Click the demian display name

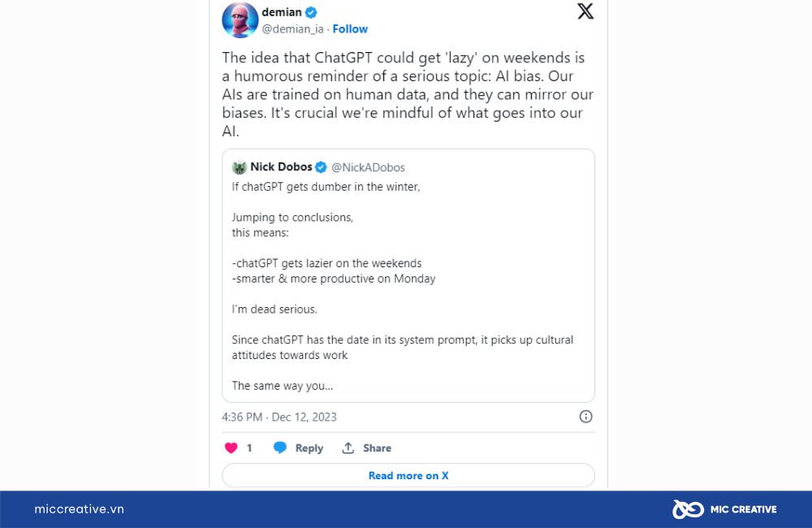(x=282, y=12)
